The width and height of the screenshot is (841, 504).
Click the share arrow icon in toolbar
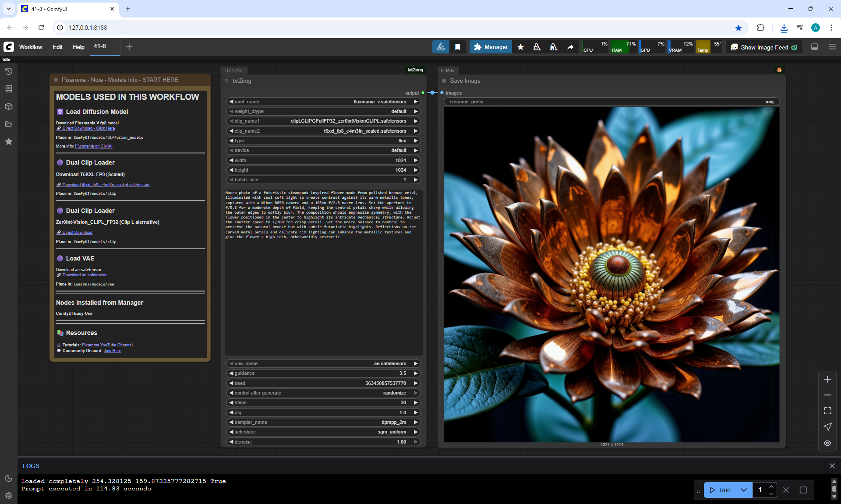[570, 47]
